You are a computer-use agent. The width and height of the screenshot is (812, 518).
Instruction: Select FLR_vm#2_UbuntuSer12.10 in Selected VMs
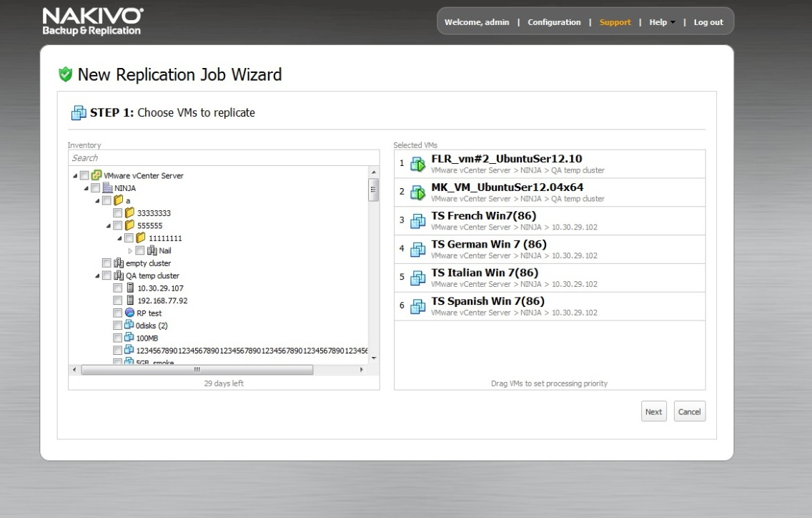click(x=550, y=164)
